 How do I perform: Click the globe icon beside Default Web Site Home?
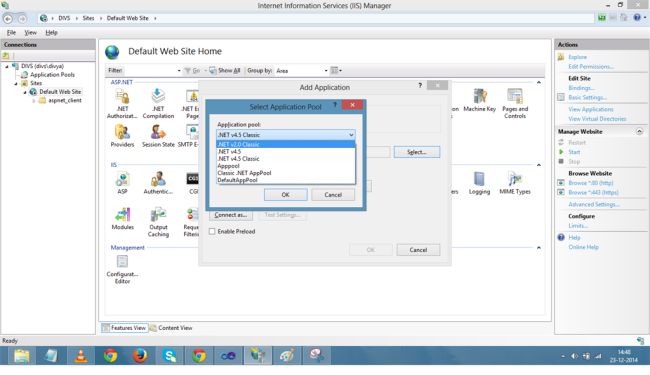click(112, 52)
